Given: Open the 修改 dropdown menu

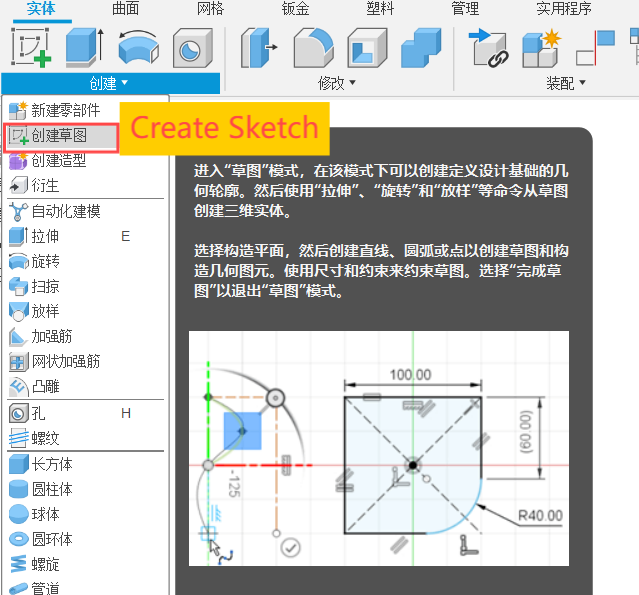Looking at the screenshot, I should [x=337, y=83].
